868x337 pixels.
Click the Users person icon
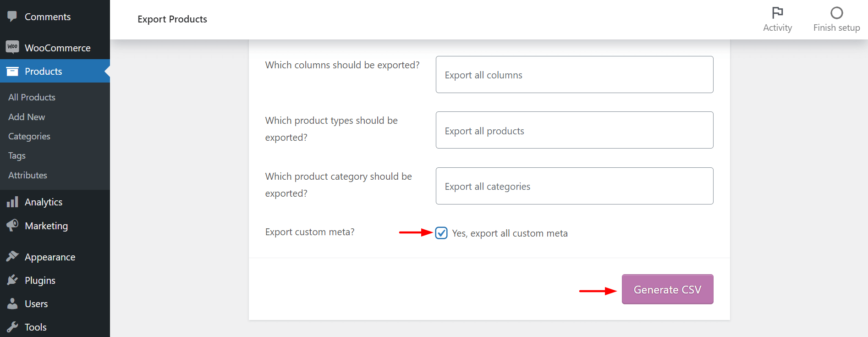12,304
